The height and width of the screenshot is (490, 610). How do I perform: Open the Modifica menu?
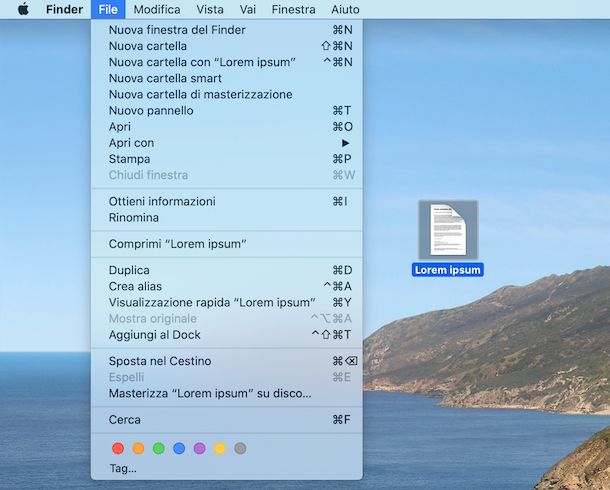tap(157, 9)
